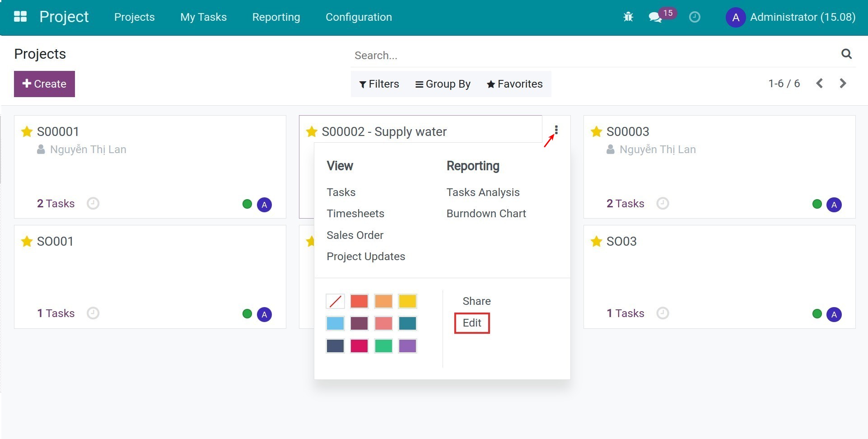Click the activity clock on S00001 card
868x439 pixels.
click(93, 203)
